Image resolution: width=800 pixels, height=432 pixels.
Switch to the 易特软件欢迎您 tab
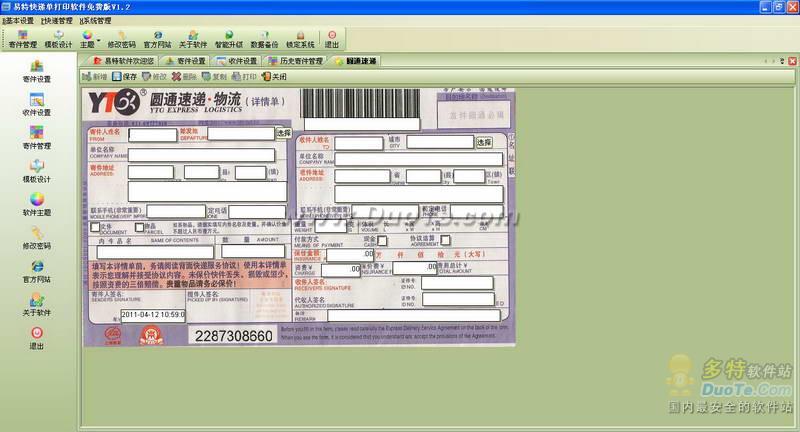(x=123, y=61)
